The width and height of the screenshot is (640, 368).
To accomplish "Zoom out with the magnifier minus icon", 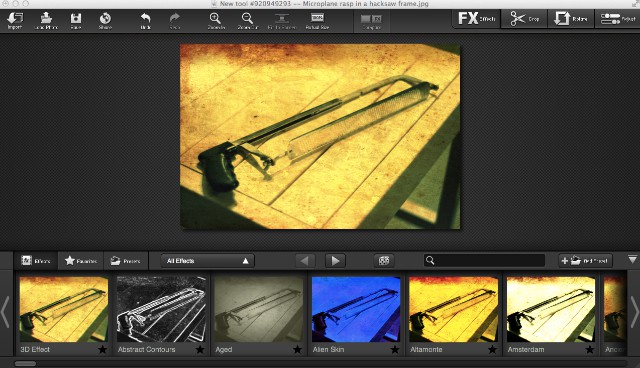I will (247, 20).
